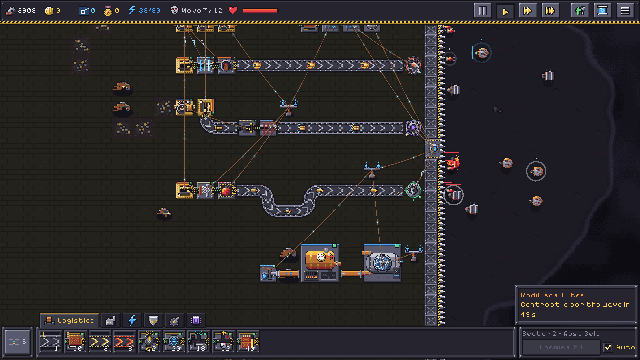Select the double-arrow fast forward speed

(x=527, y=10)
